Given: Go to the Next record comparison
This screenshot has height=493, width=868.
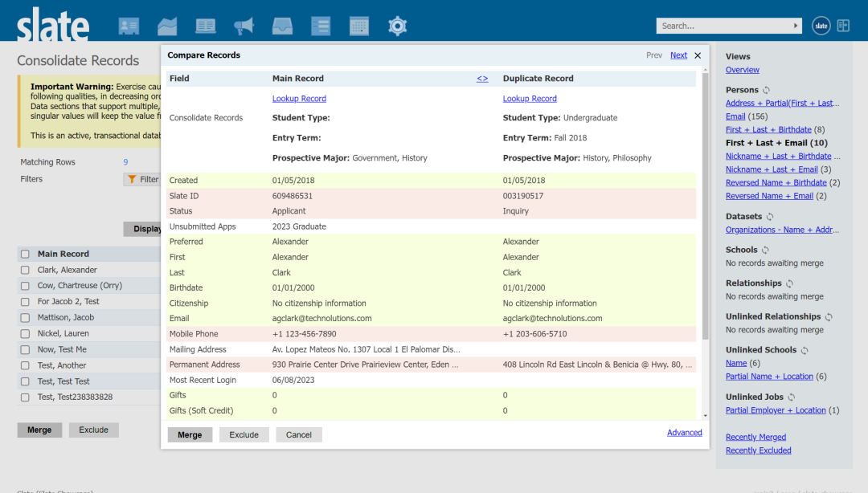Looking at the screenshot, I should (678, 55).
